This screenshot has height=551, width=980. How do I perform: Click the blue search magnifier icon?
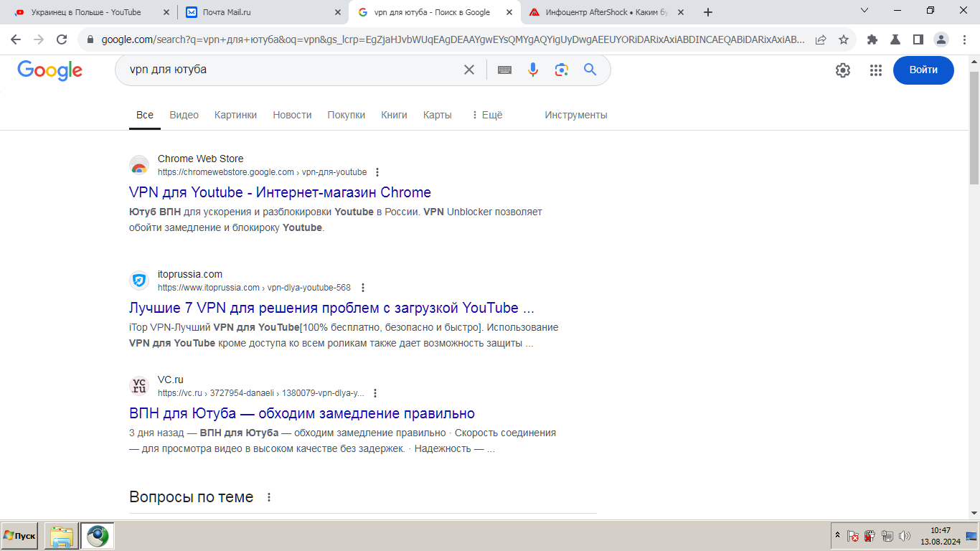pyautogui.click(x=590, y=70)
